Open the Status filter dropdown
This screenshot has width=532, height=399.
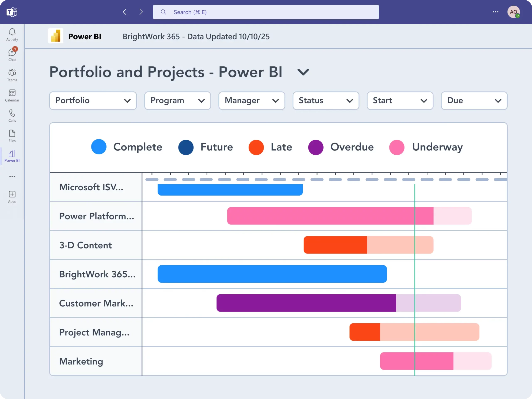click(326, 101)
